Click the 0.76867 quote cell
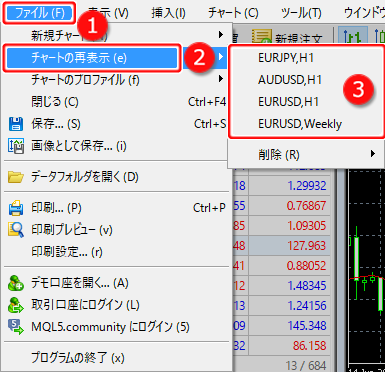Image resolution: width=385 pixels, height=372 pixels. coord(289,206)
